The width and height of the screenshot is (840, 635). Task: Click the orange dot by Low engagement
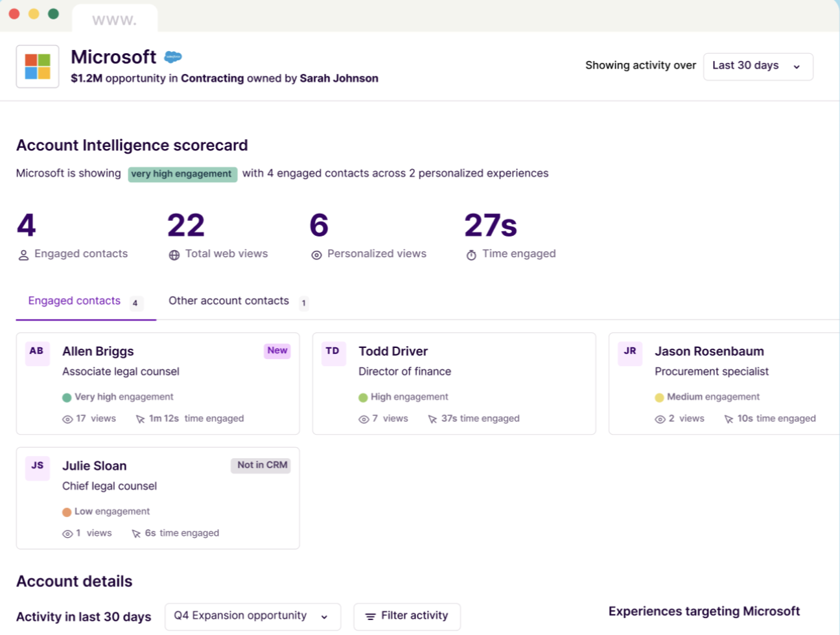coord(67,512)
